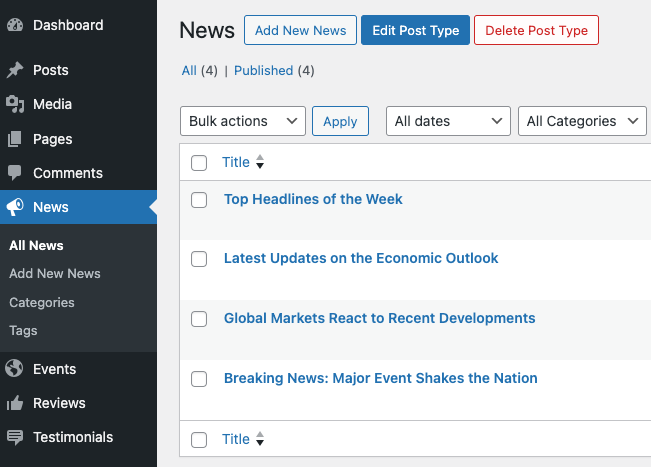Click the Events globe icon
This screenshot has width=651, height=467.
click(15, 369)
